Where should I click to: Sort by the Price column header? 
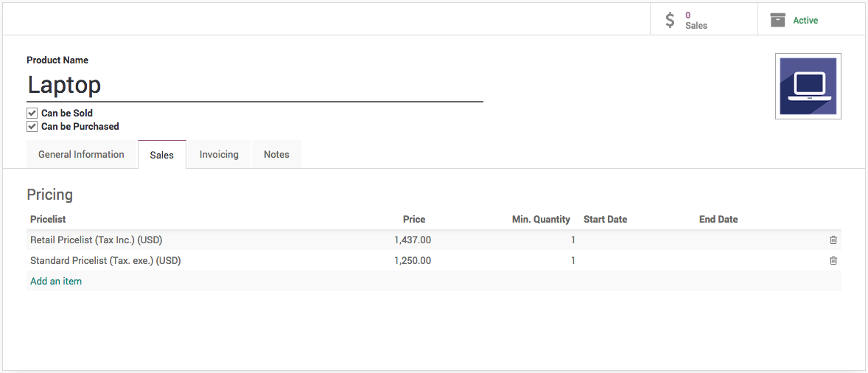coord(414,219)
